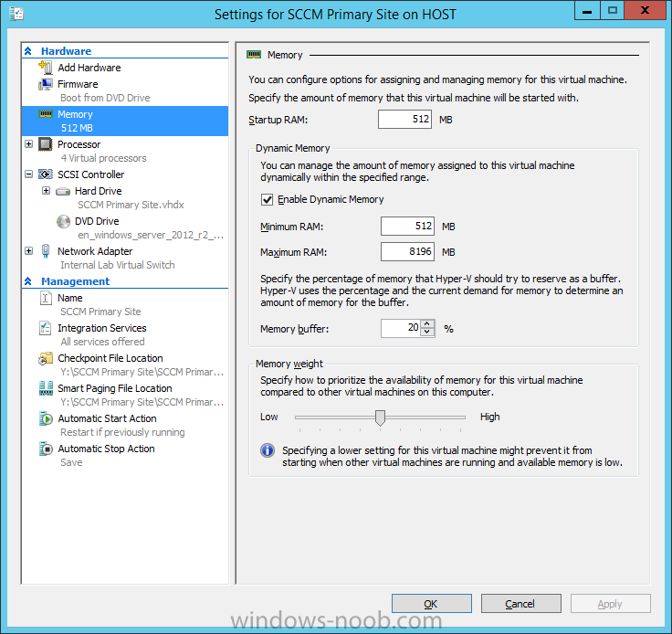The height and width of the screenshot is (634, 672).
Task: Click the OK button
Action: tap(432, 604)
